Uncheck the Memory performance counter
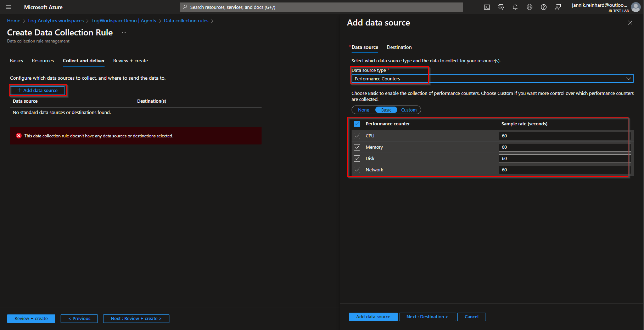The width and height of the screenshot is (644, 330). pyautogui.click(x=357, y=147)
